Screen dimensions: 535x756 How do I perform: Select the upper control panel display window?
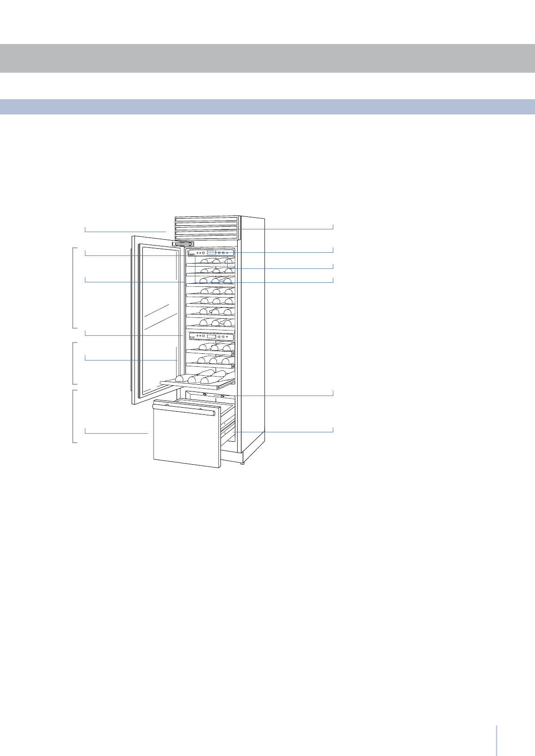(x=212, y=253)
